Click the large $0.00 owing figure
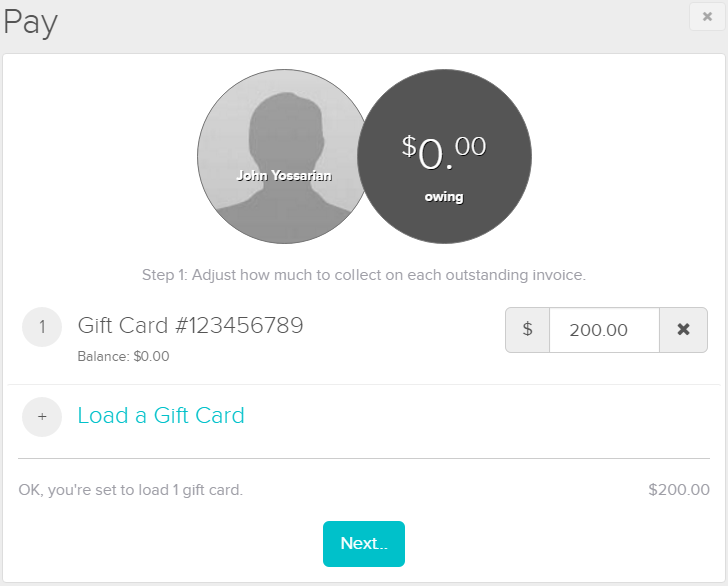 [444, 153]
